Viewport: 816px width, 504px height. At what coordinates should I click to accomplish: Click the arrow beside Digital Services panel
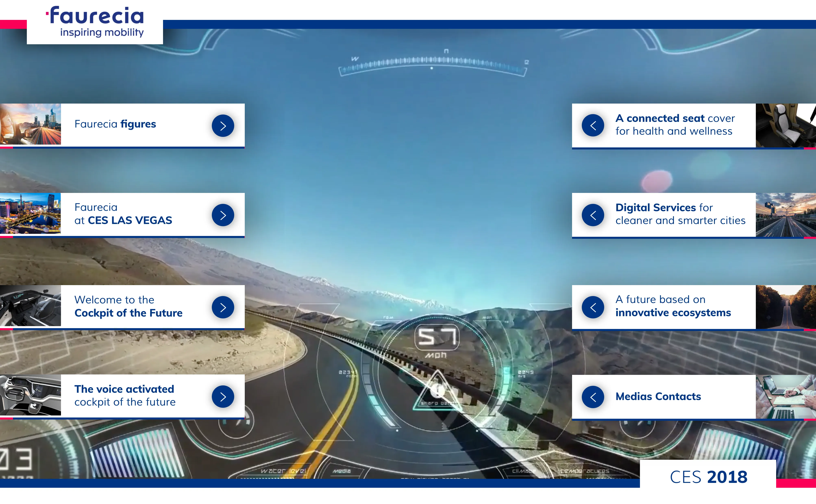click(593, 215)
